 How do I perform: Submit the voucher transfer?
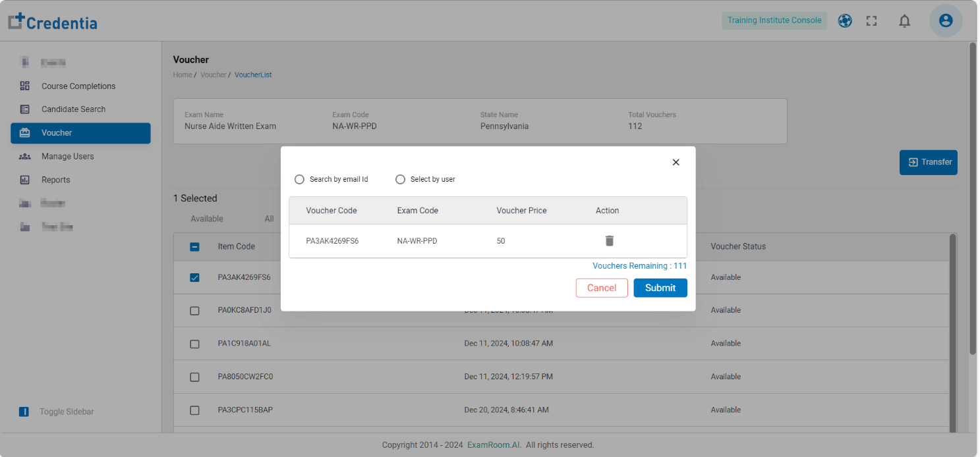[660, 288]
